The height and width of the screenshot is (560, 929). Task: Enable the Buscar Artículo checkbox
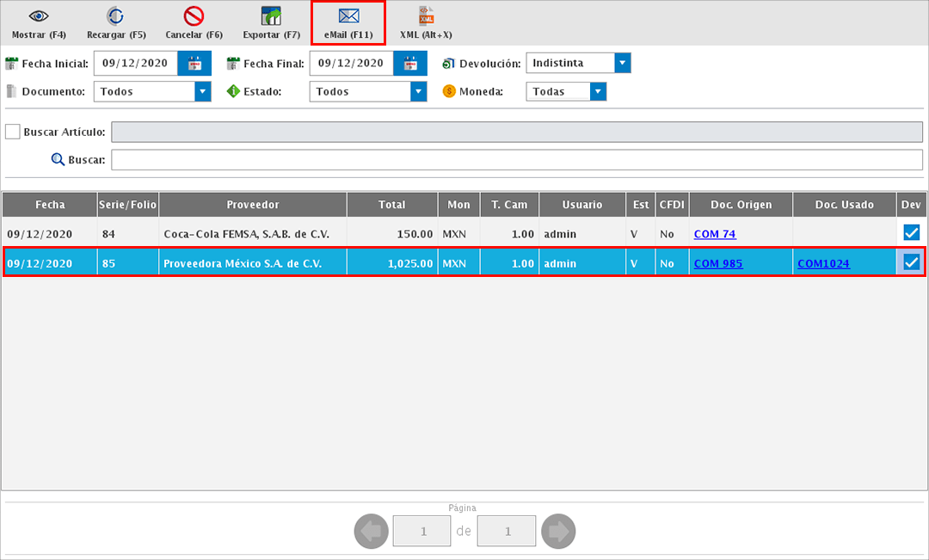13,132
